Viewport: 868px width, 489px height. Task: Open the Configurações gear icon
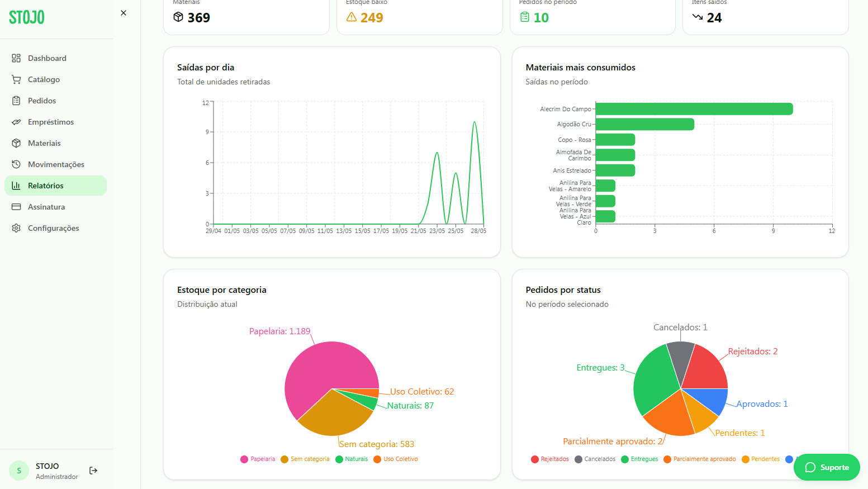(x=16, y=228)
